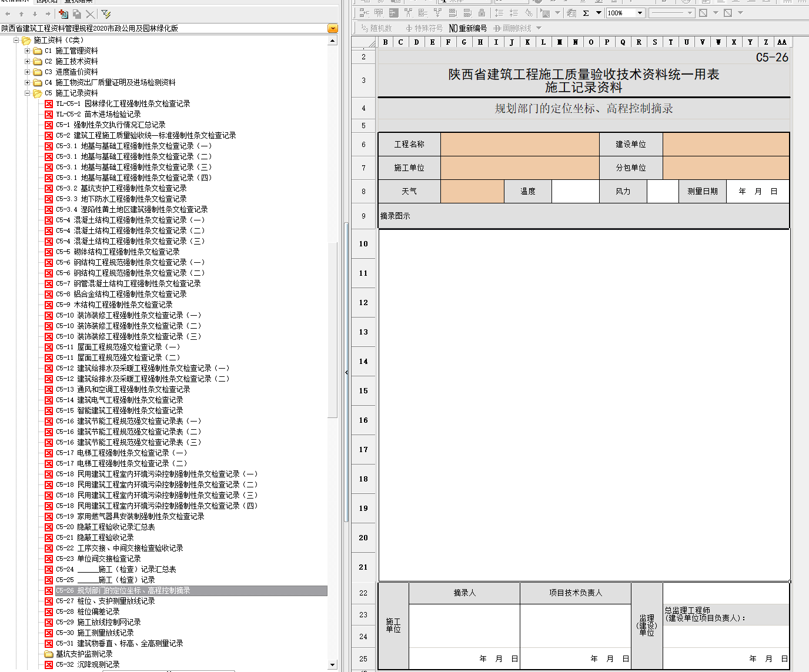Viewport: 809px width, 672px height.
Task: Click the C1 施工管理资料 folder icon
Action: click(x=38, y=51)
